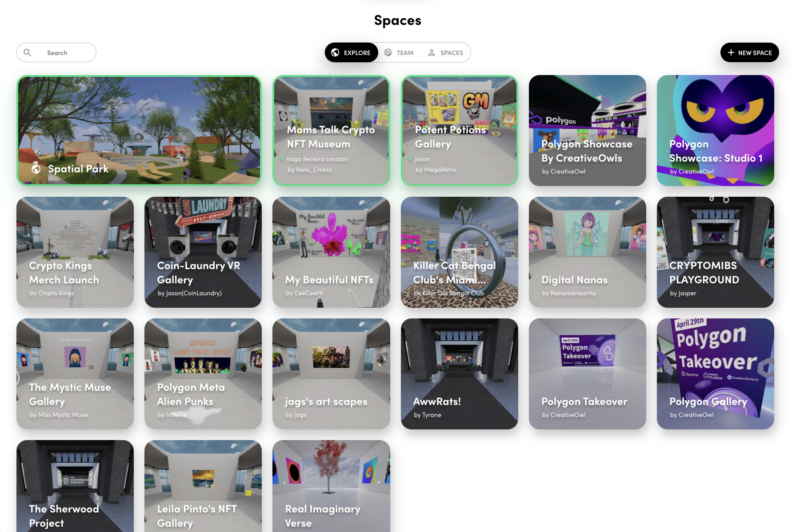792x532 pixels.
Task: Open The Sherwood Project space
Action: tap(75, 486)
